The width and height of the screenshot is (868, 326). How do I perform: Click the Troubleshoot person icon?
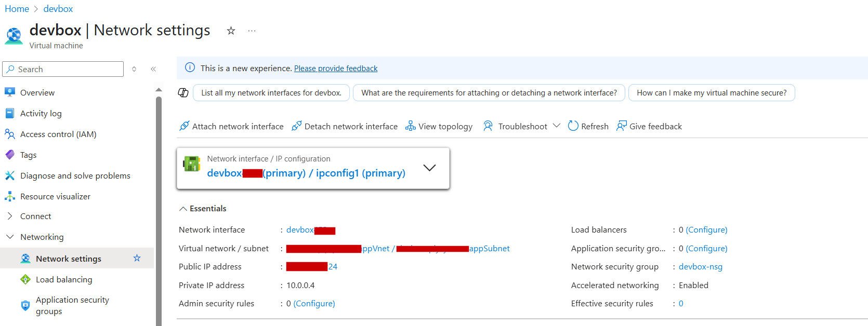click(x=488, y=126)
